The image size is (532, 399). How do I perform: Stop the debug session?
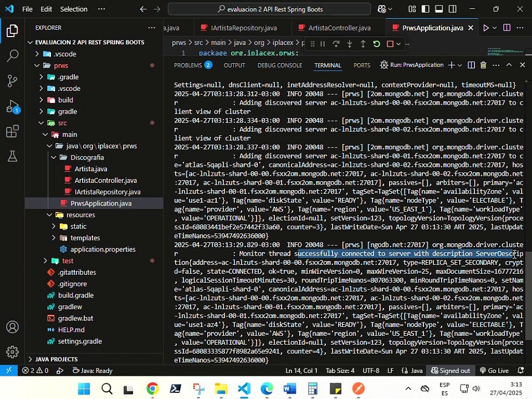pos(390,44)
